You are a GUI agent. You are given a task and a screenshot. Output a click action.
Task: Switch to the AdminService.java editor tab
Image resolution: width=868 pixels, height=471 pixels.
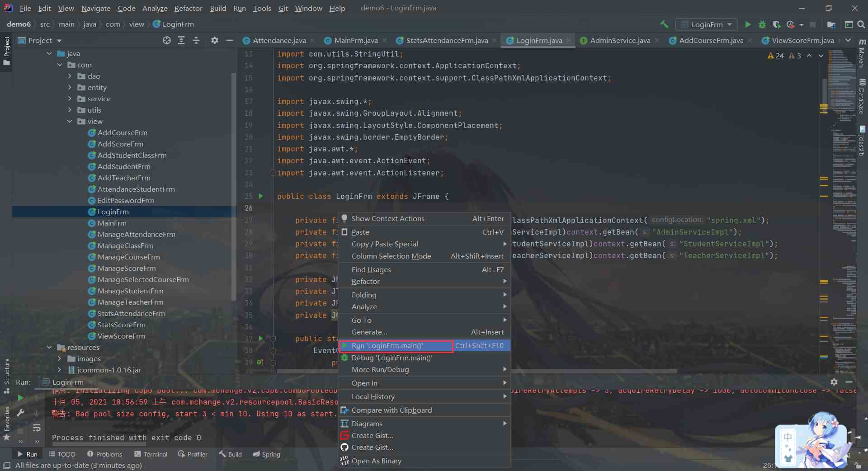(620, 40)
